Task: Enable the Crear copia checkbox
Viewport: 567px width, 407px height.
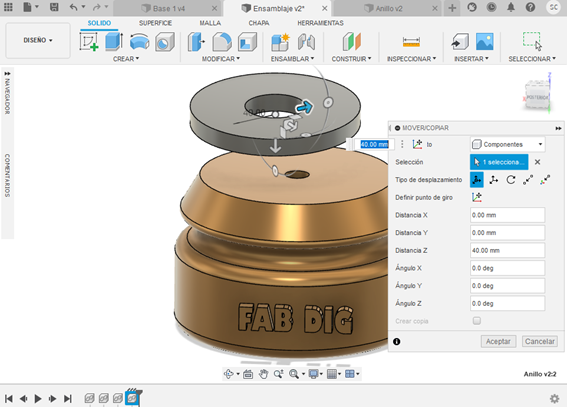Action: (x=477, y=321)
